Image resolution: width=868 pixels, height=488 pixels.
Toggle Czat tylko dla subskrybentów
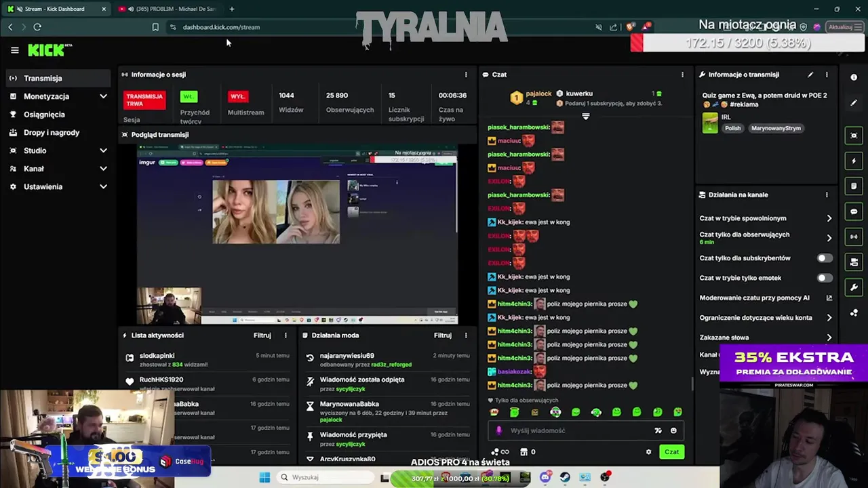(x=824, y=258)
